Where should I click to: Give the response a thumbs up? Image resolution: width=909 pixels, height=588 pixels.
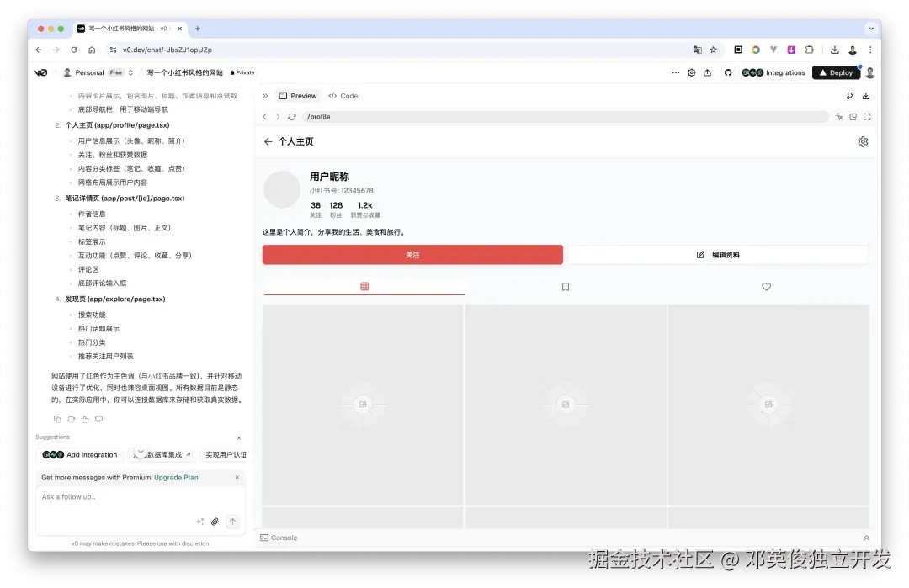[x=85, y=419]
